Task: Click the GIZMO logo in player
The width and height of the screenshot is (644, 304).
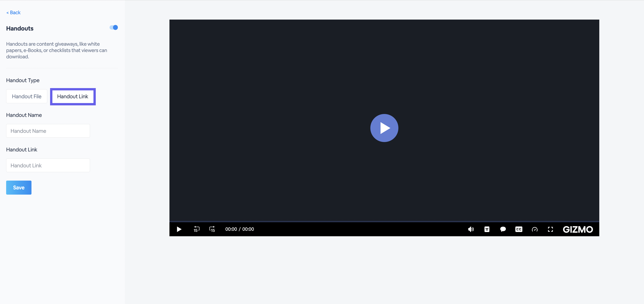Action: pyautogui.click(x=577, y=229)
